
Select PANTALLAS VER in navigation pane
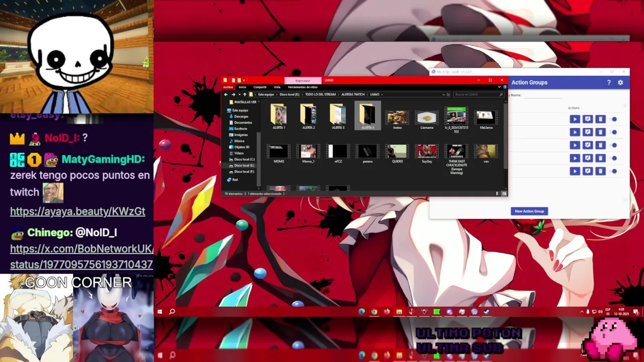pos(245,102)
